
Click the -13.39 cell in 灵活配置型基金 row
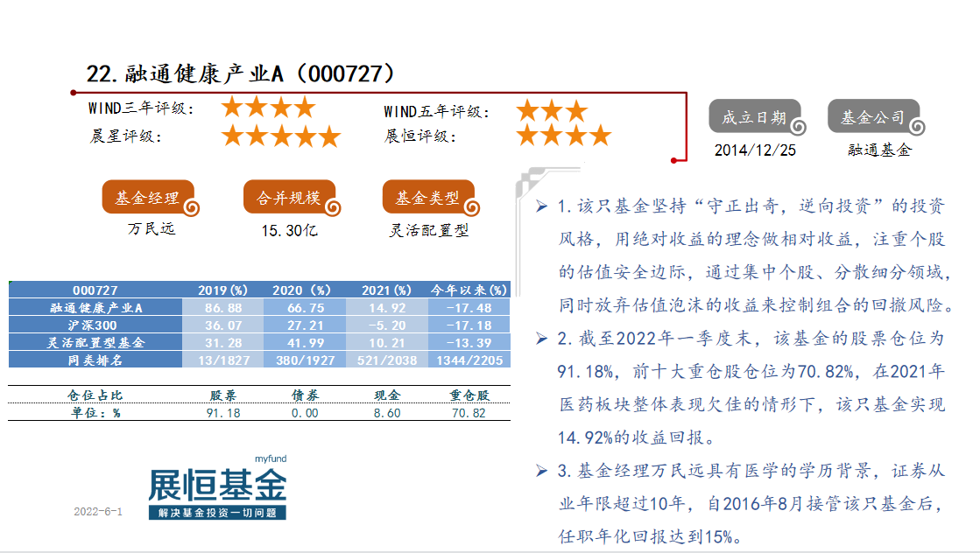[x=469, y=343]
